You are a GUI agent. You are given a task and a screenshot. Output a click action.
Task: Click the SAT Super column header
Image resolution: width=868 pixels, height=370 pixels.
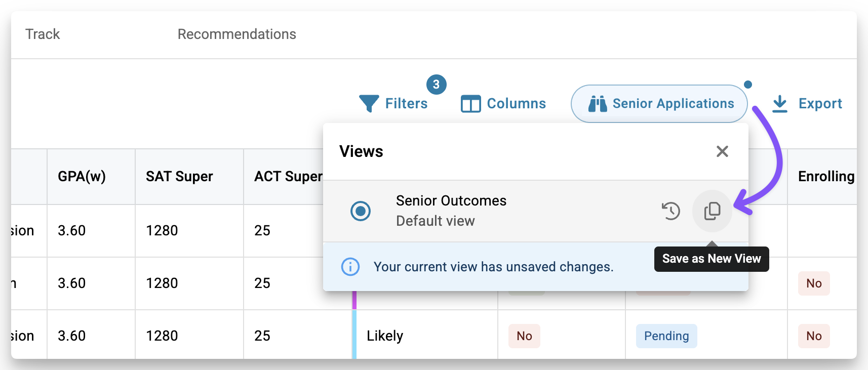point(179,176)
